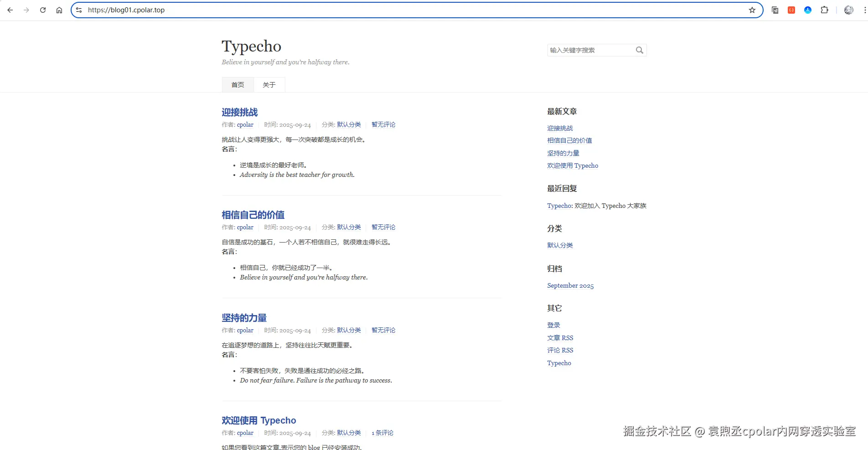The image size is (868, 450).
Task: Click 登录 link in the sidebar
Action: click(553, 325)
